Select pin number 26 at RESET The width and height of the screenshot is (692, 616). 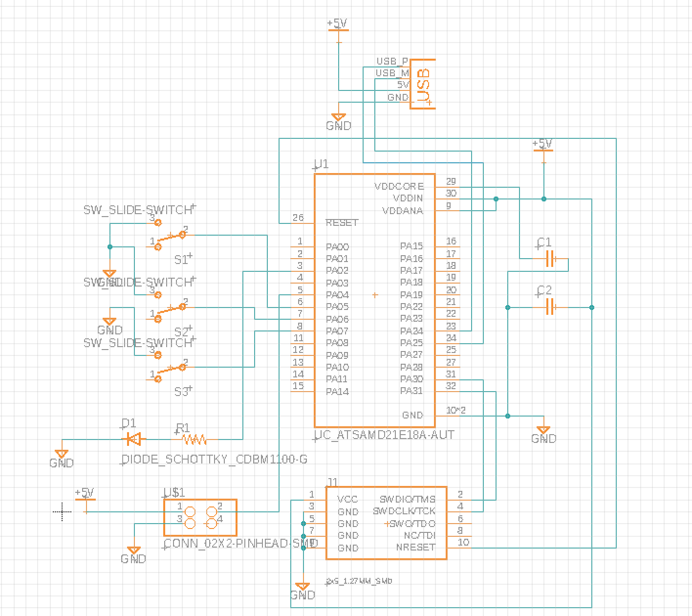pyautogui.click(x=298, y=218)
